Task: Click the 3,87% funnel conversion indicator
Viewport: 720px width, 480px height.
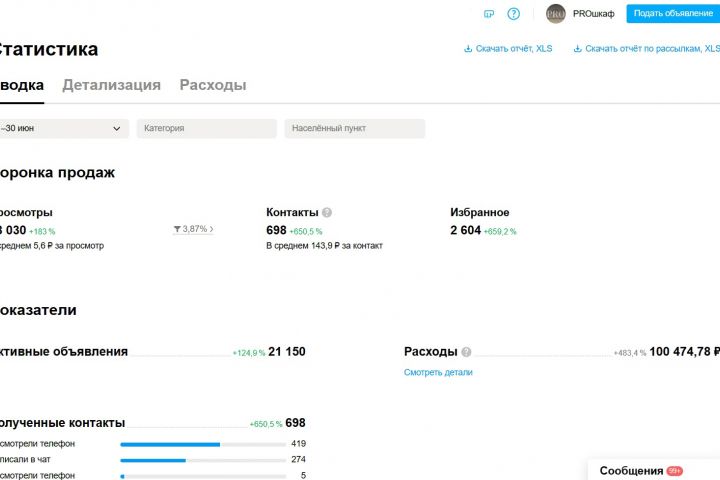Action: coord(194,229)
